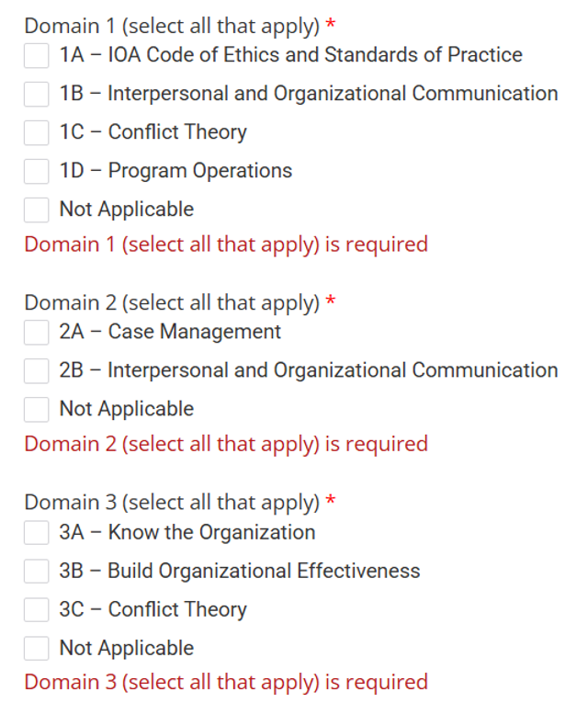Tick 1B Interpersonal and Organizational Communication checkbox
The width and height of the screenshot is (588, 703).
coord(36,94)
